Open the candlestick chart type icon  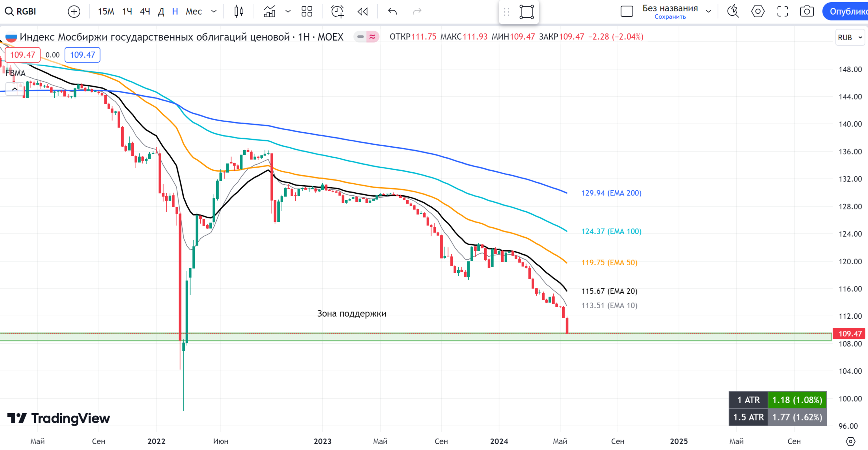click(x=239, y=11)
